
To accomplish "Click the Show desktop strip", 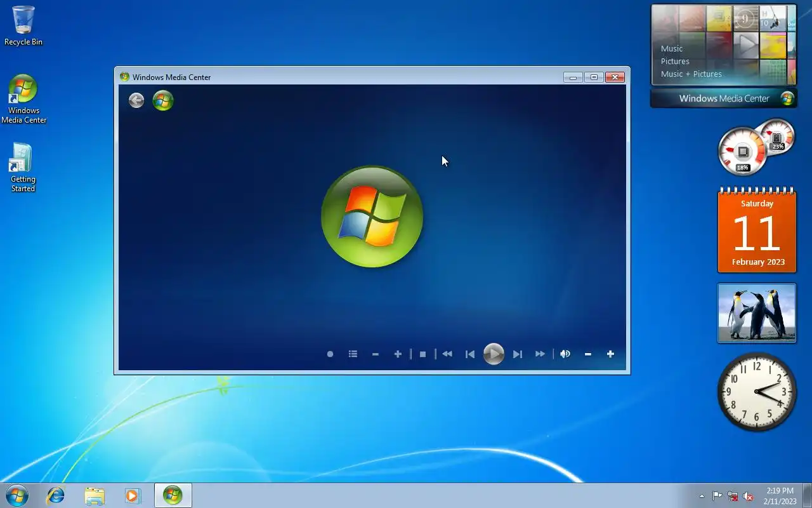I will (x=807, y=495).
